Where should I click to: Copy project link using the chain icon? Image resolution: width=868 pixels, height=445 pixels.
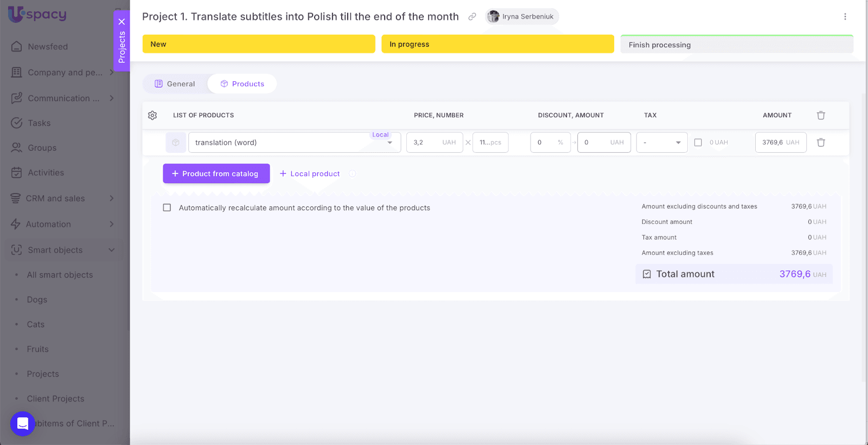click(x=473, y=17)
